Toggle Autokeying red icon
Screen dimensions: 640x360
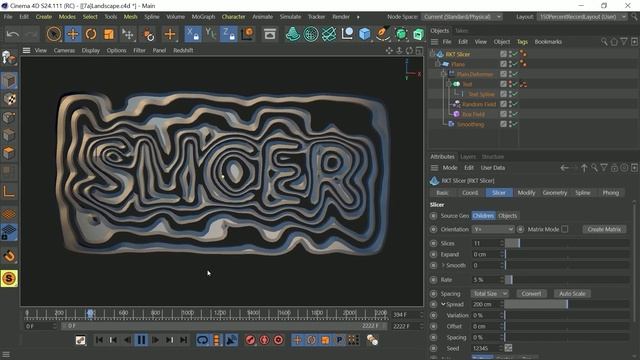tap(264, 340)
